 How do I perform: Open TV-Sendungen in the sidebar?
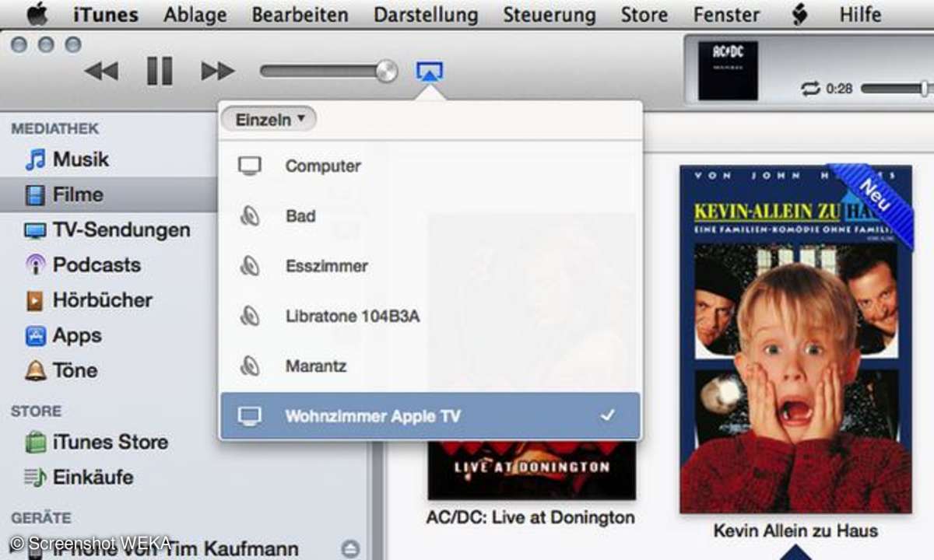pyautogui.click(x=109, y=230)
